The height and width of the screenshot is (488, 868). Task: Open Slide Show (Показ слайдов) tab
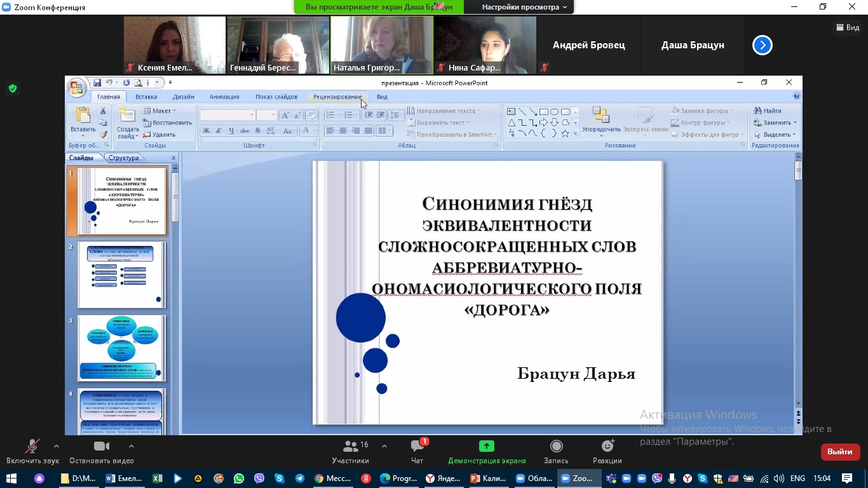click(x=276, y=97)
